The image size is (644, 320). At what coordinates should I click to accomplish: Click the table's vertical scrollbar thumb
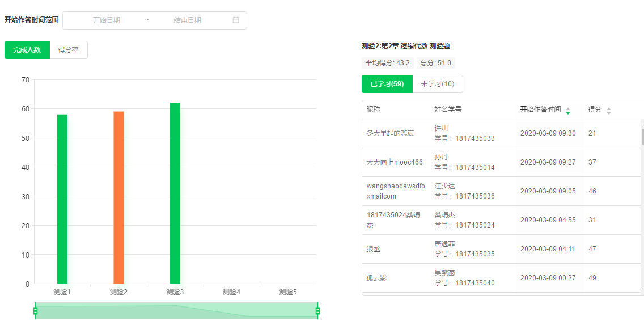point(642,136)
